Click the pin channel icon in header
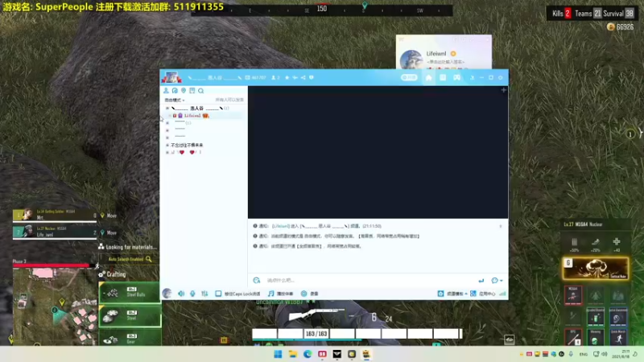The image size is (644, 362). tap(295, 77)
